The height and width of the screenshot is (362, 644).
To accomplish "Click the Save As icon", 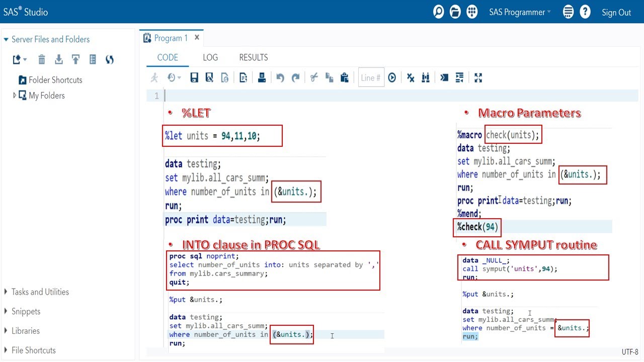I will coord(209,77).
